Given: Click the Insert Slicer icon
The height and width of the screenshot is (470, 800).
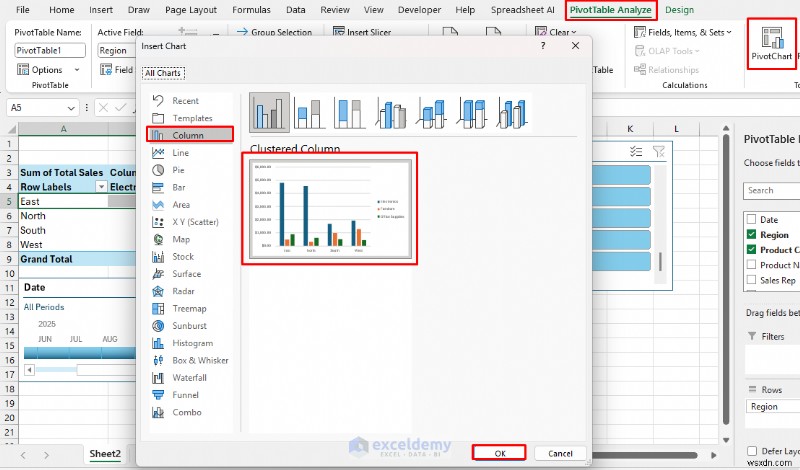Looking at the screenshot, I should coord(339,32).
